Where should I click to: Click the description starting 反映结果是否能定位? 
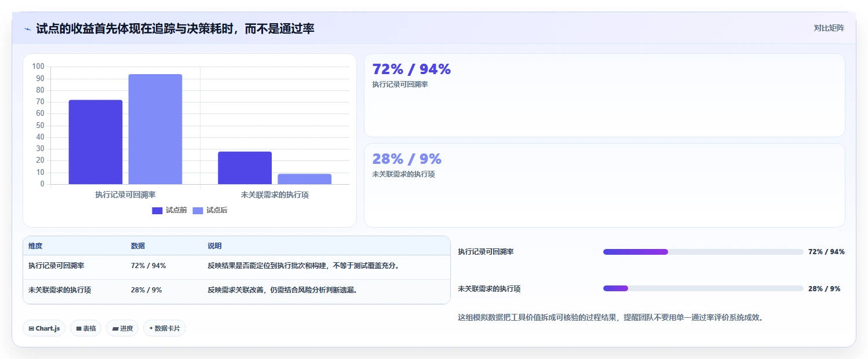coord(304,266)
